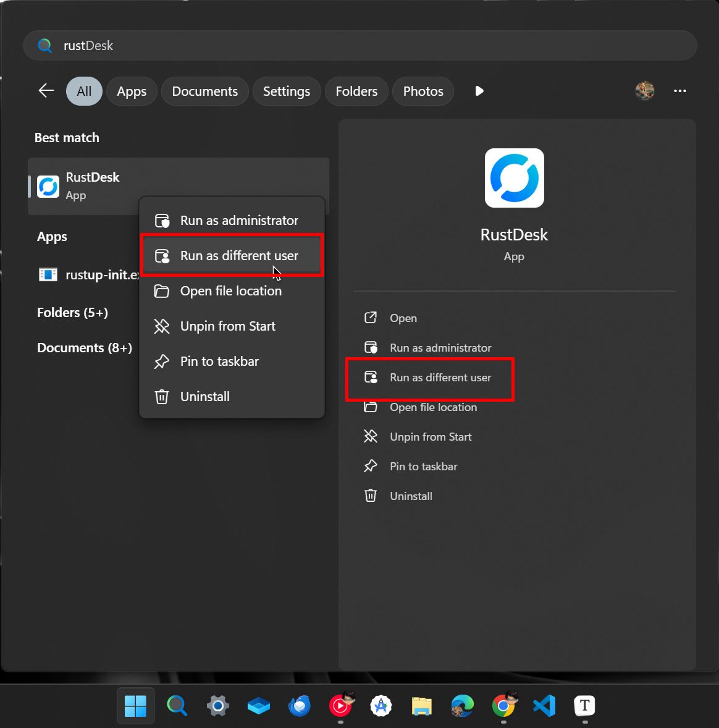
Task: Click the rustup-init.exe file icon
Action: 48,275
